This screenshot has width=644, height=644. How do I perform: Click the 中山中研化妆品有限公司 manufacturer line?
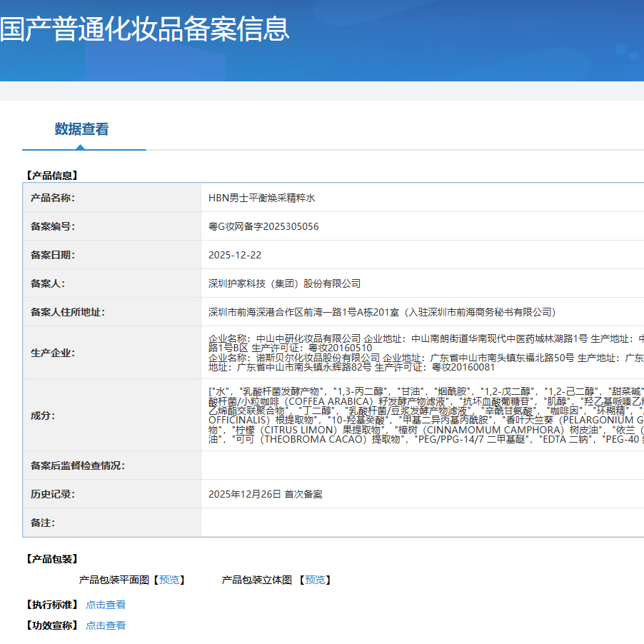pyautogui.click(x=426, y=338)
